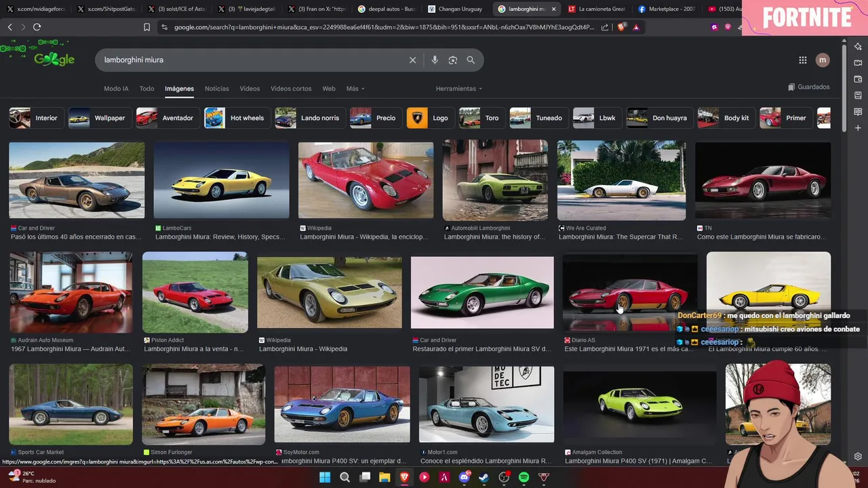Expand the Más dropdown menu
Screen dimensions: 868x488
point(355,89)
